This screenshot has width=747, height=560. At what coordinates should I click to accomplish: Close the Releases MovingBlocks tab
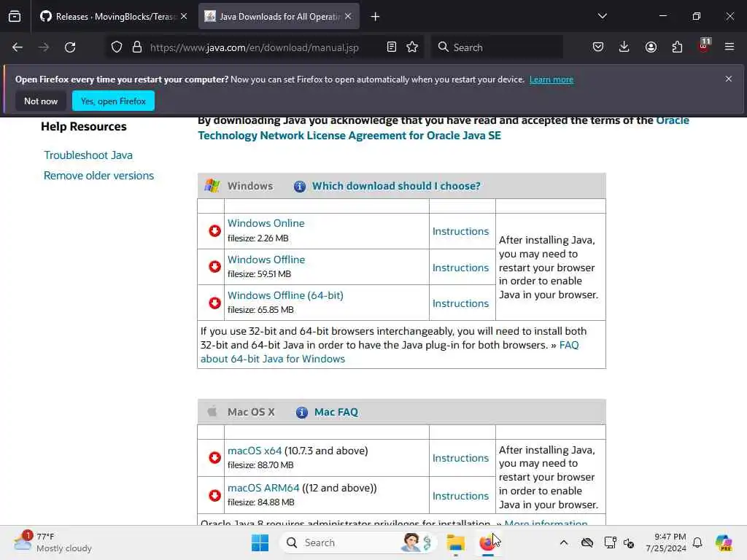point(184,17)
